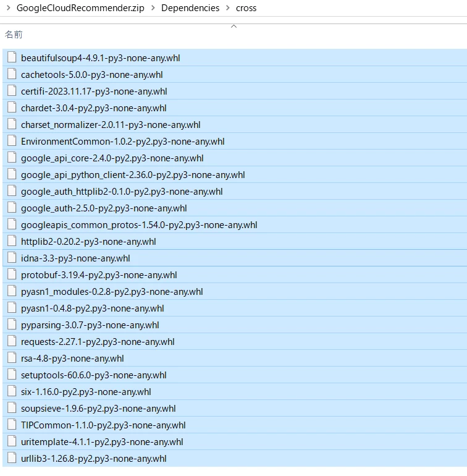Expand chevron after GoogleCloudRecommender.zip in breadcrumb

153,8
